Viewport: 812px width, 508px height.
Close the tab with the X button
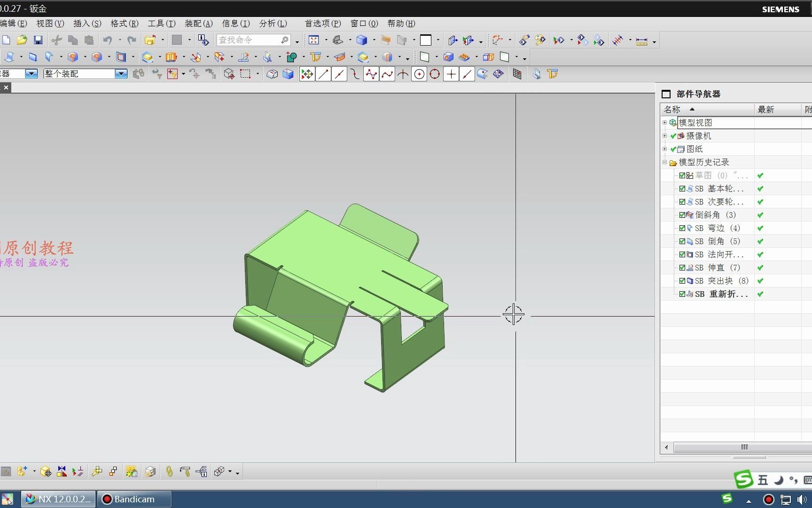[x=6, y=87]
